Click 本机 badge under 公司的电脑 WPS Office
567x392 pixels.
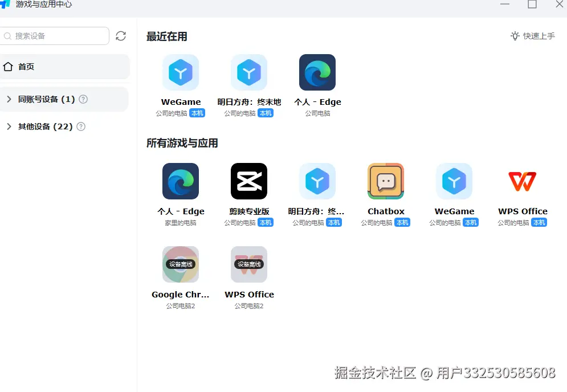pos(539,222)
